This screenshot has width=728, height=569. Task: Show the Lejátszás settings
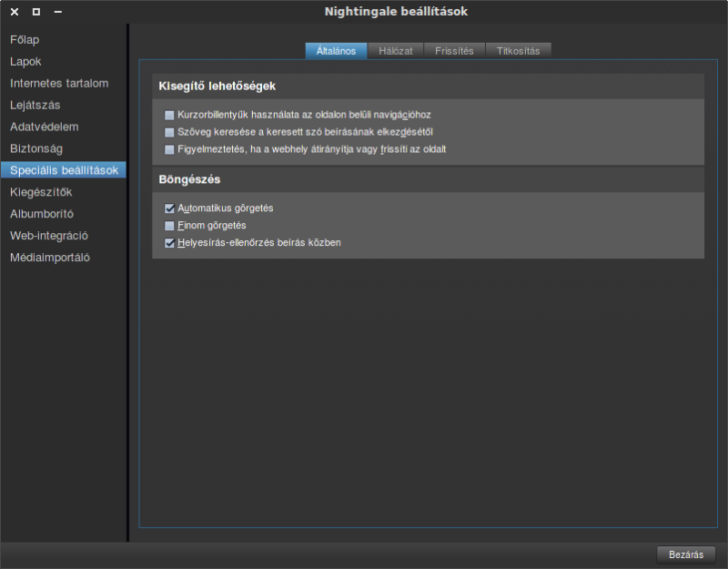click(63, 106)
